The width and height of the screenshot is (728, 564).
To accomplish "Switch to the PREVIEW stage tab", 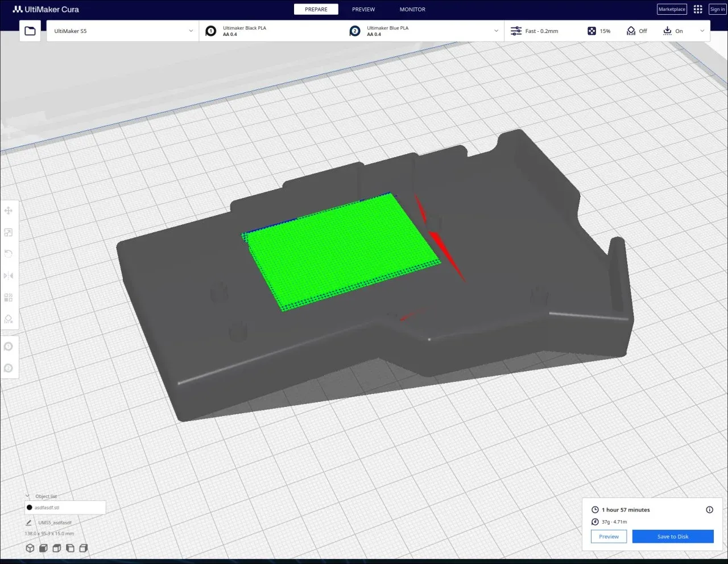I will tap(363, 9).
